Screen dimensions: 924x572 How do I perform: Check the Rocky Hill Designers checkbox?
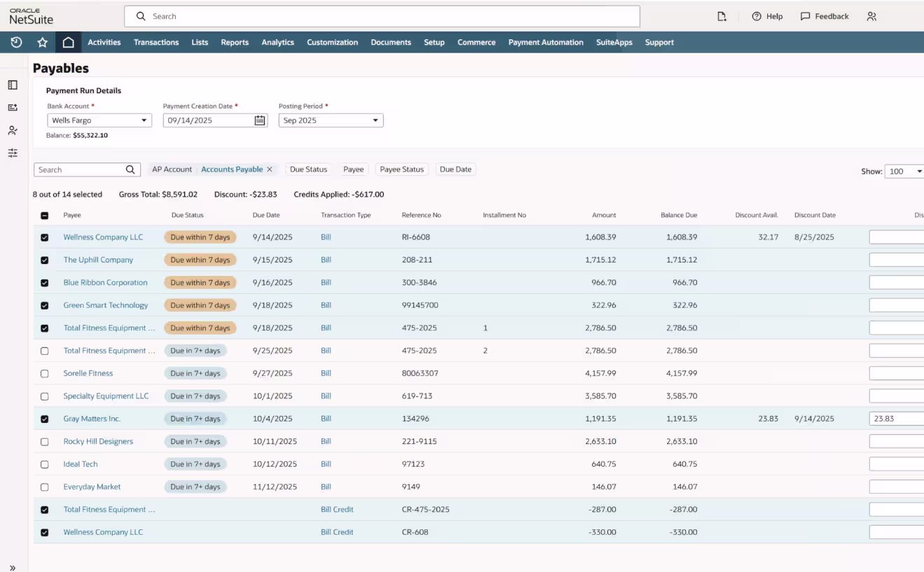pos(45,442)
